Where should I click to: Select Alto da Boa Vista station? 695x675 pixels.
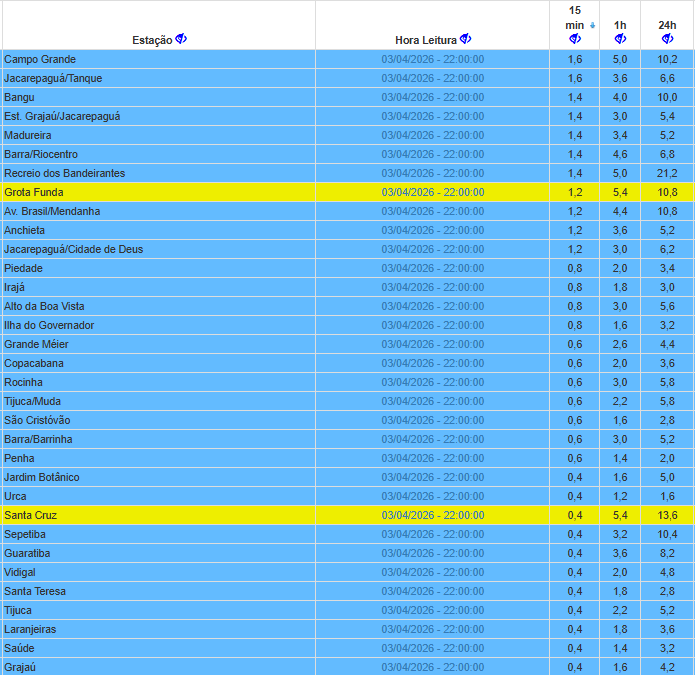point(44,306)
